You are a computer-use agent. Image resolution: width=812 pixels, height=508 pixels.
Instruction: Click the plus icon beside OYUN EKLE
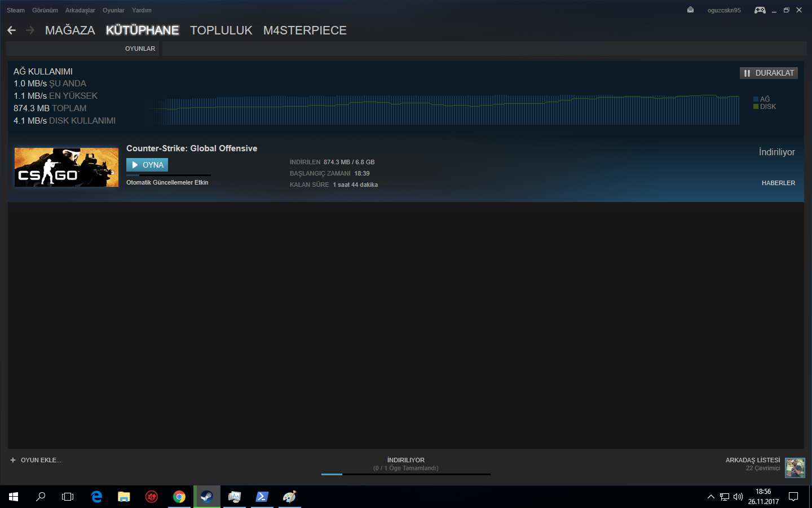(13, 460)
